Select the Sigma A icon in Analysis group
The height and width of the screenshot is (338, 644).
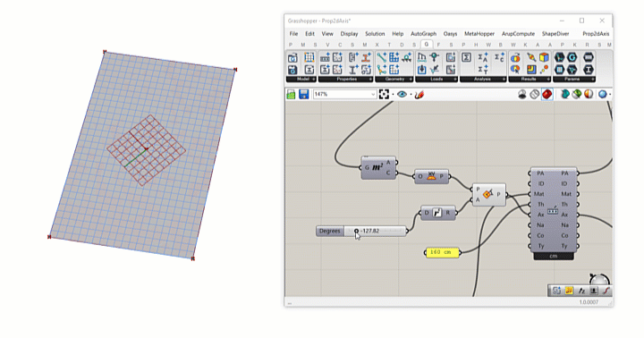click(483, 58)
